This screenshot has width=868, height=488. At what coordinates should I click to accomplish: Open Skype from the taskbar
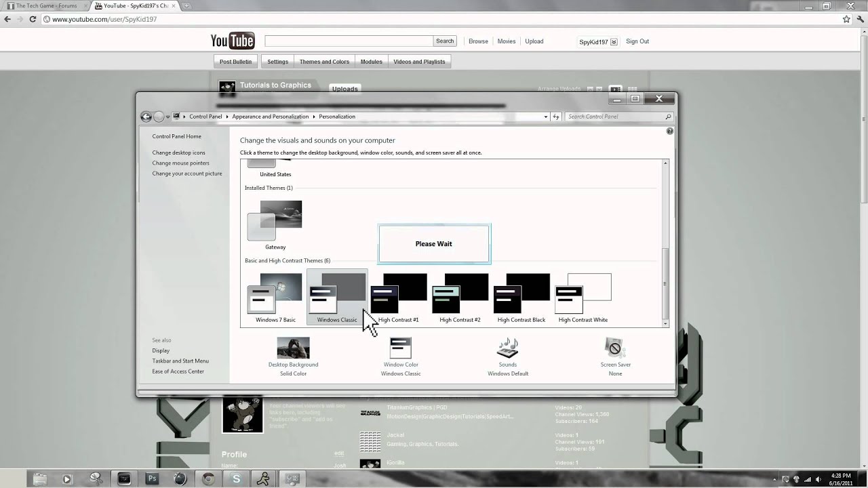point(236,479)
